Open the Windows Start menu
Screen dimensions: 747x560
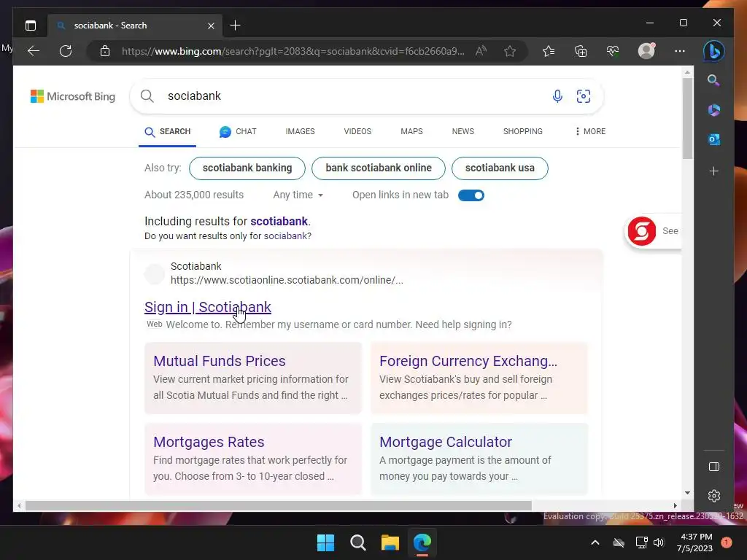tap(326, 542)
